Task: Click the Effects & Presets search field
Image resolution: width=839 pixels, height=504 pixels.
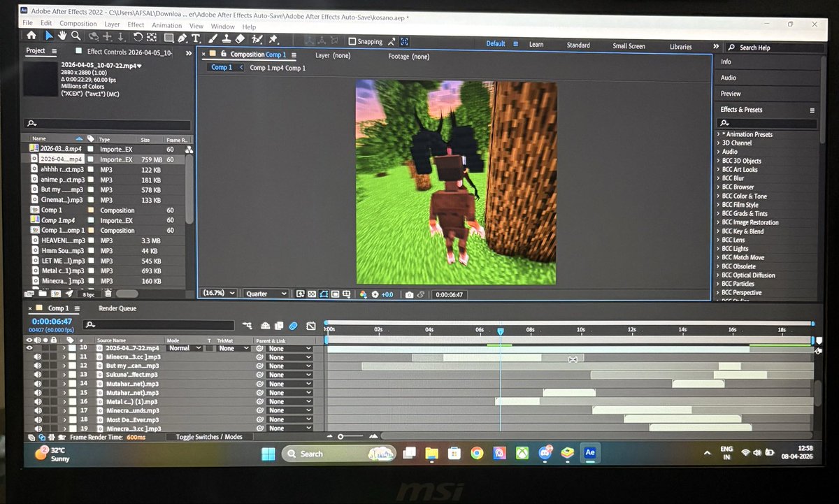Action: coord(768,123)
